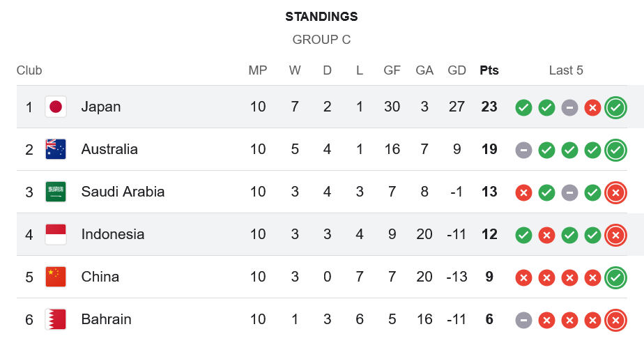Click Australia's gray draw icon in Last 5

[524, 150]
